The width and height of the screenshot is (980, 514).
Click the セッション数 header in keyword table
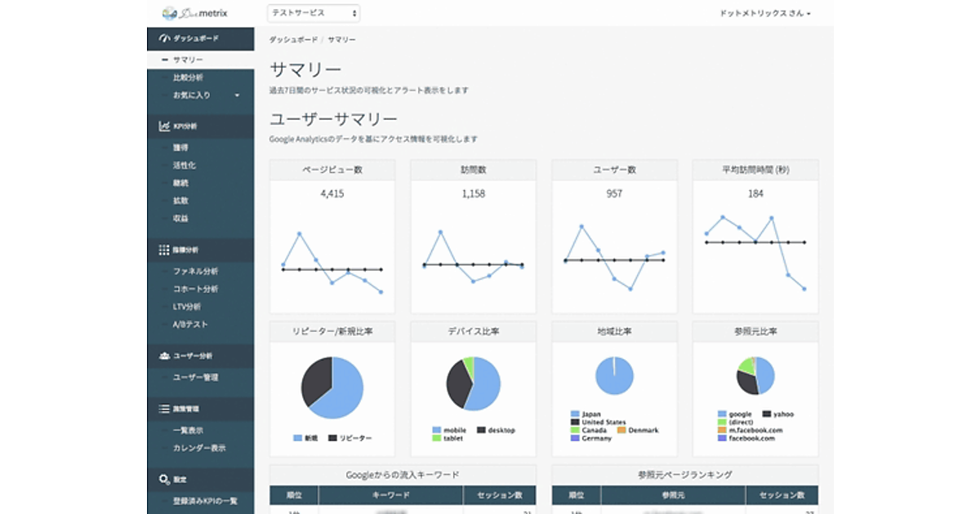499,495
